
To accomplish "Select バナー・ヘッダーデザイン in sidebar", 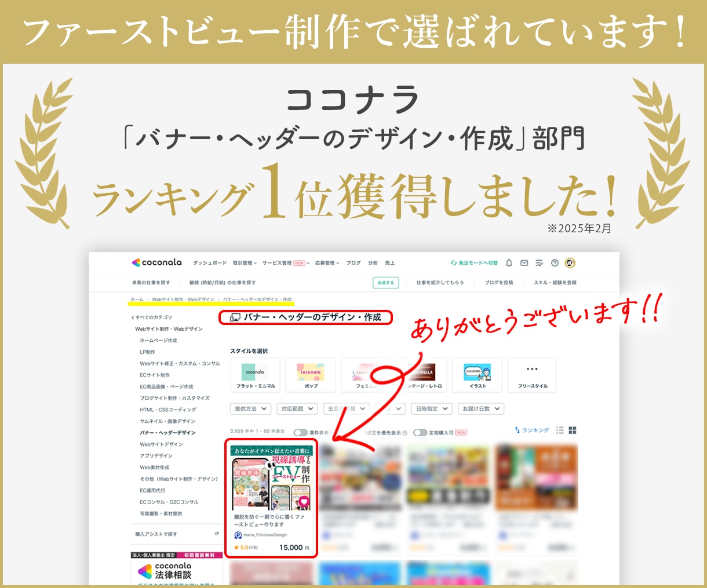I will pos(167,433).
